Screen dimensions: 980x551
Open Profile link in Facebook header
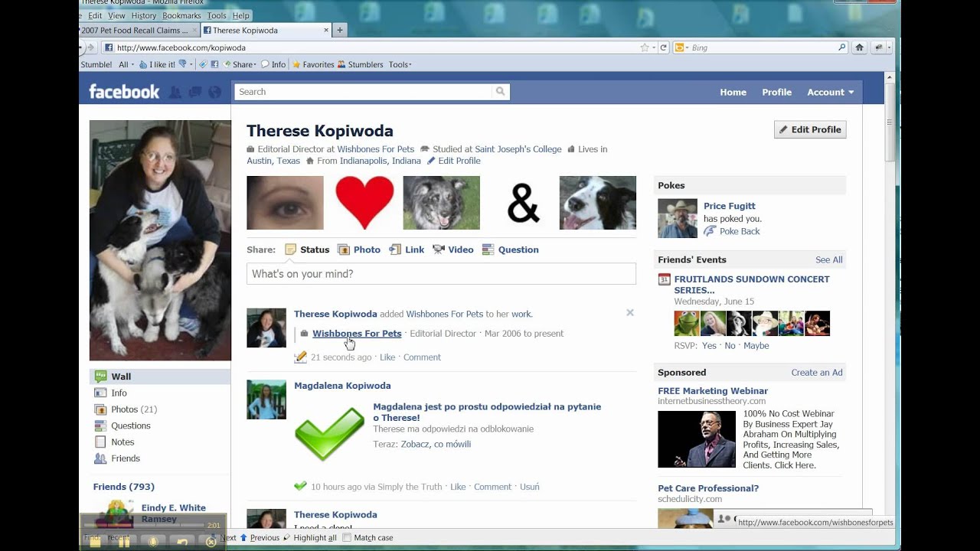776,92
